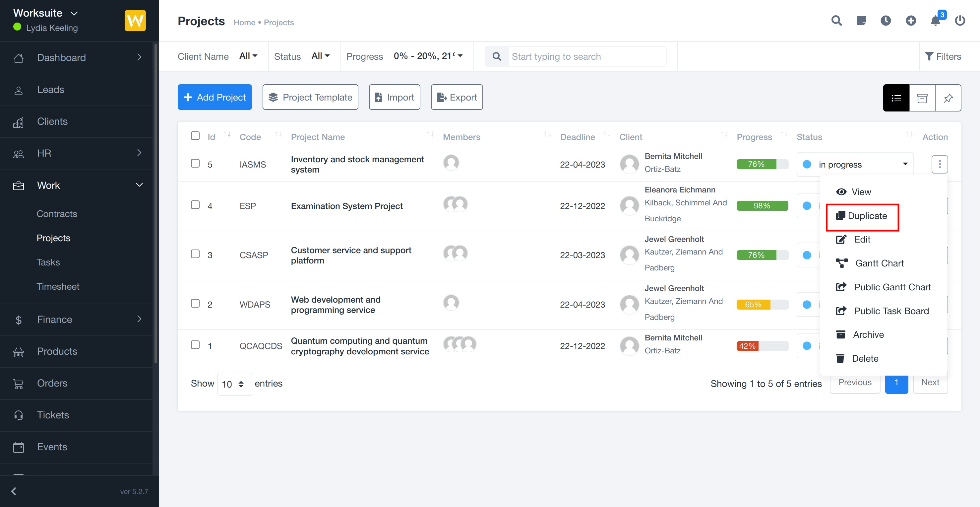The height and width of the screenshot is (507, 980).
Task: Click the 42% red progress bar
Action: [747, 346]
